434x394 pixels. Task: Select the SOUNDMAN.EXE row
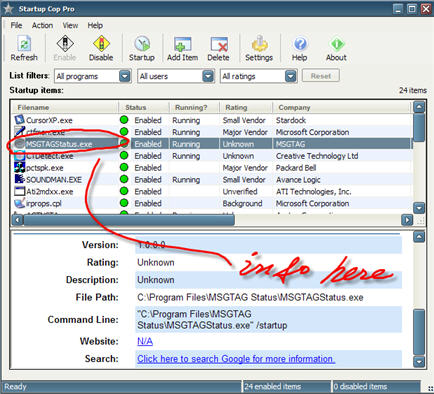213,180
